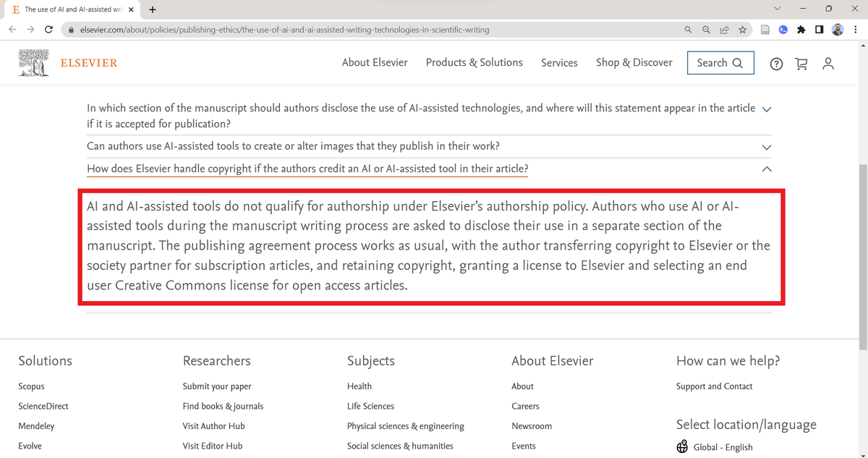Bookmark this page with the star icon
The height and width of the screenshot is (458, 868).
coord(742,30)
